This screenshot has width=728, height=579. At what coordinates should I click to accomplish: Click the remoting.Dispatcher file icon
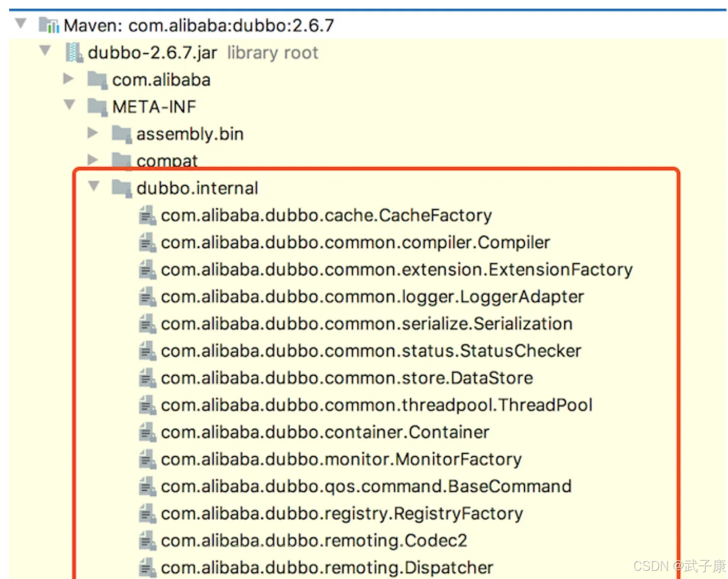tap(147, 568)
